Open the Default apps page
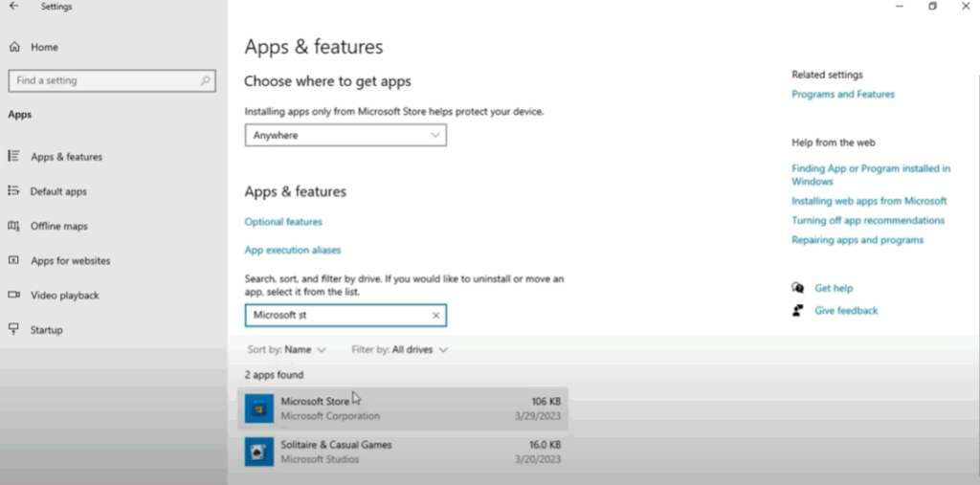980x485 pixels. tap(58, 191)
